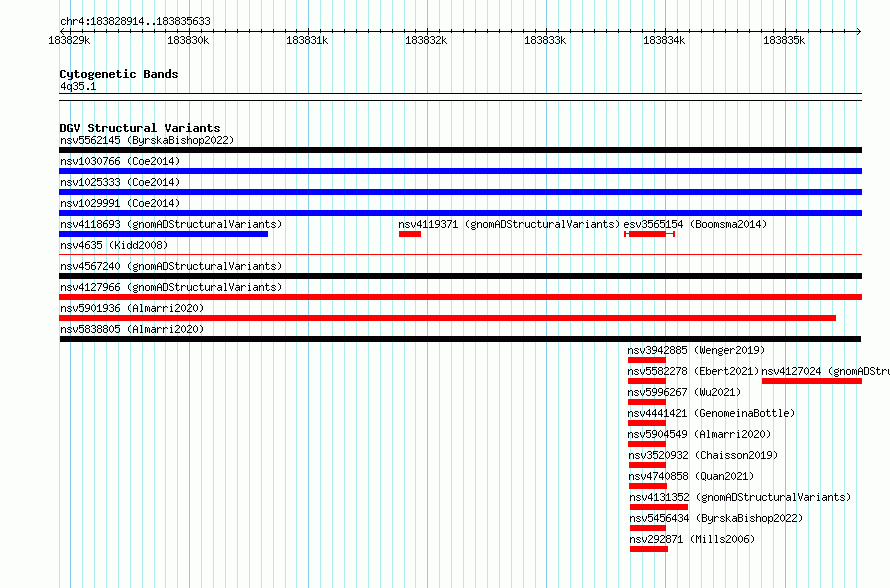Open the nsv4127966 gnomAD variant label
This screenshot has height=588, width=890.
171,287
